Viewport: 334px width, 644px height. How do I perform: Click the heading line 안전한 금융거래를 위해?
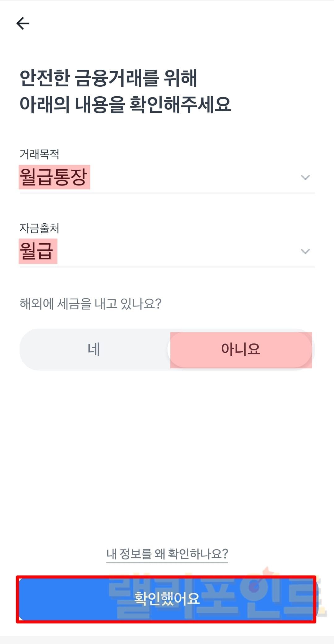pyautogui.click(x=108, y=78)
